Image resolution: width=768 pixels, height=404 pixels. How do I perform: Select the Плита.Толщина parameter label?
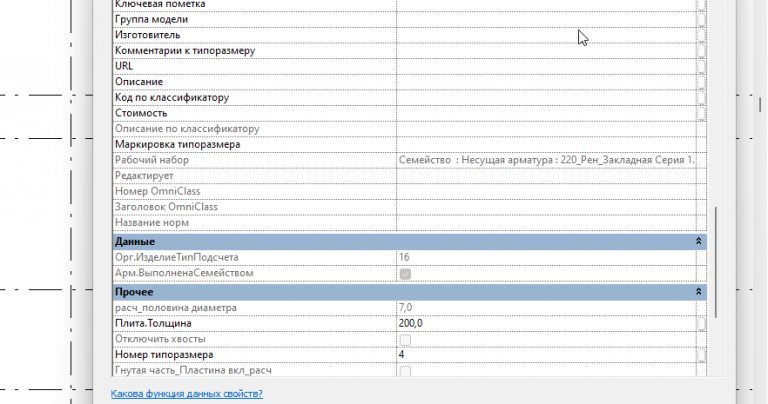point(153,324)
